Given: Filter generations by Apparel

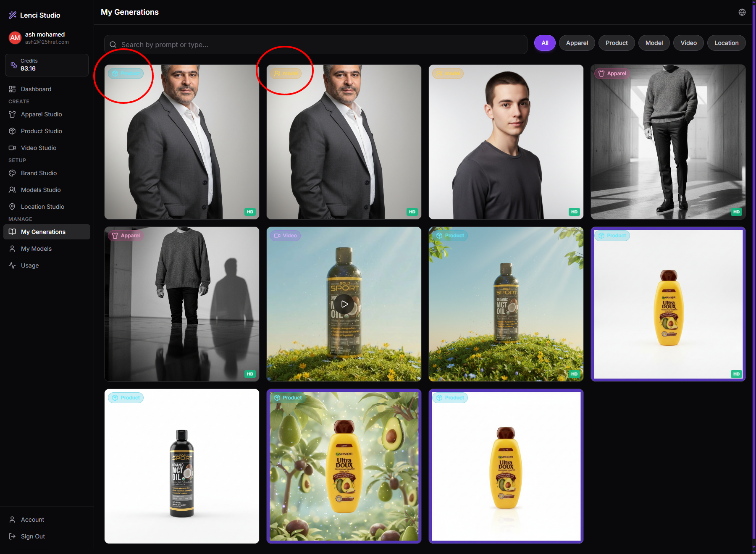Looking at the screenshot, I should pyautogui.click(x=577, y=43).
